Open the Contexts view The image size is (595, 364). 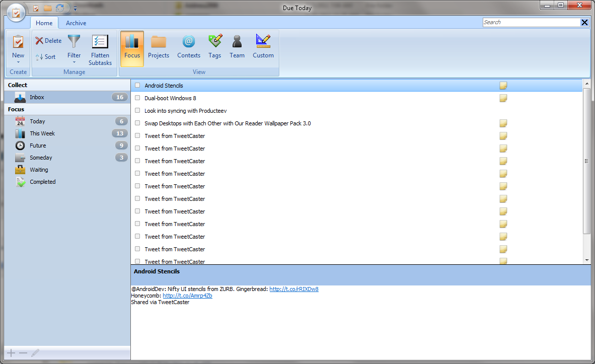pos(189,48)
